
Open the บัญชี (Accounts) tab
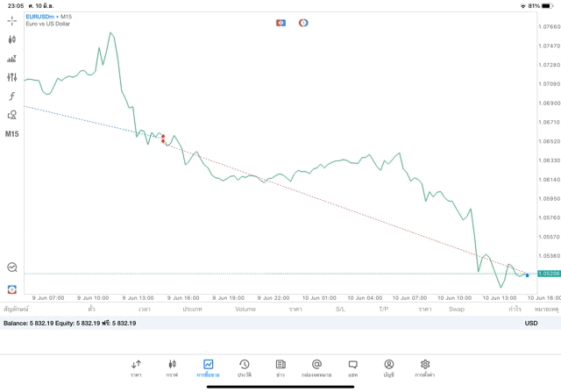(x=388, y=367)
